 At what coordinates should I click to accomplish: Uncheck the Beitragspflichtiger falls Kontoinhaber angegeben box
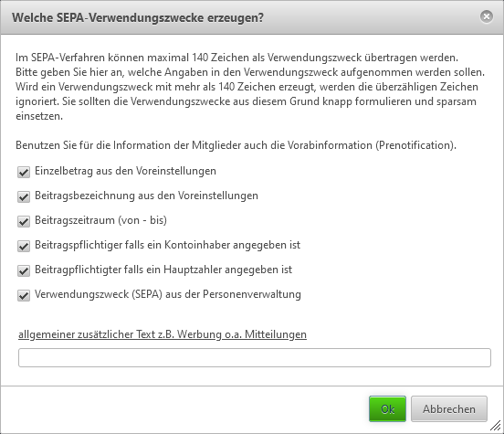point(24,246)
